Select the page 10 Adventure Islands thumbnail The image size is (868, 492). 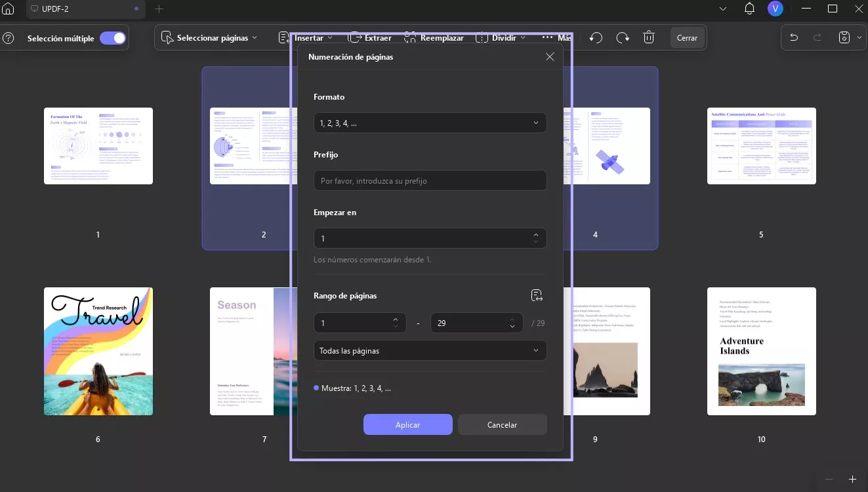(762, 351)
